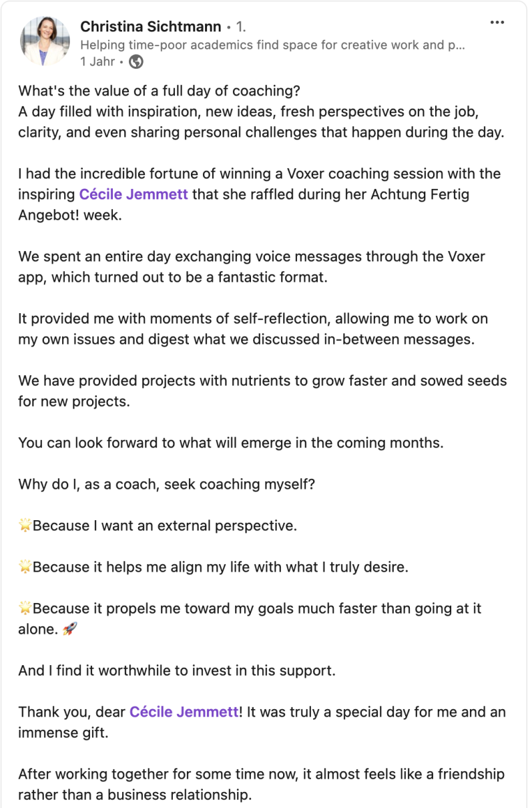Click the paragraph starting "After working together for some time"
The width and height of the screenshot is (532, 808).
[261, 785]
